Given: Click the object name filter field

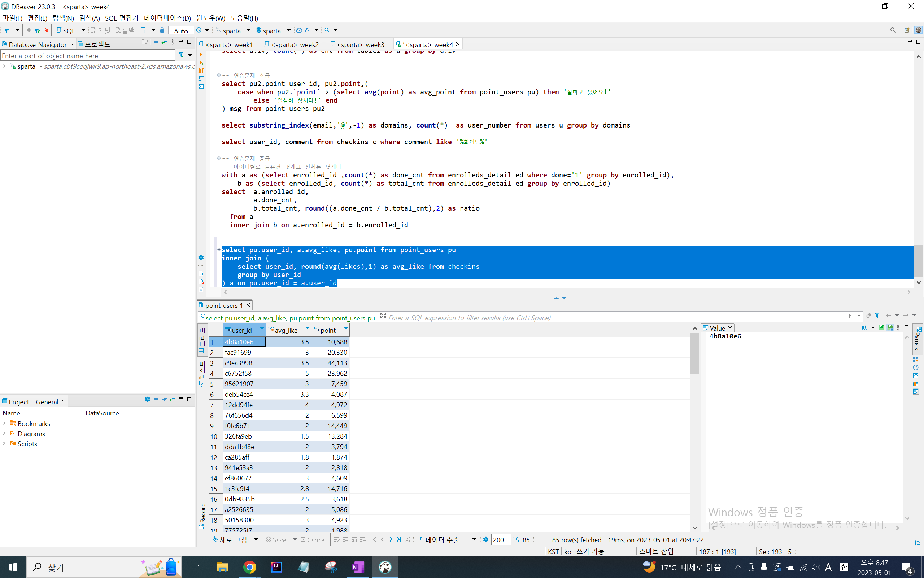Looking at the screenshot, I should pyautogui.click(x=88, y=56).
